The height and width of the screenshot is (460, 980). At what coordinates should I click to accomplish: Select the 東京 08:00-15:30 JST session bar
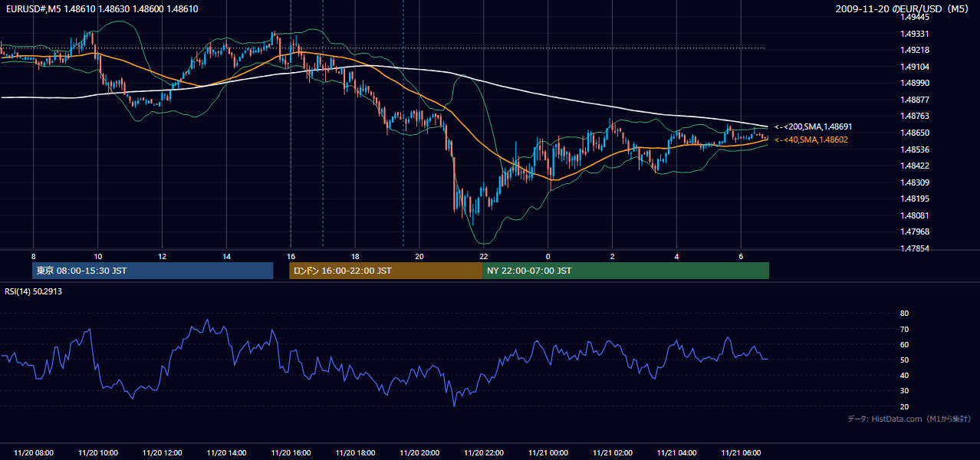153,271
